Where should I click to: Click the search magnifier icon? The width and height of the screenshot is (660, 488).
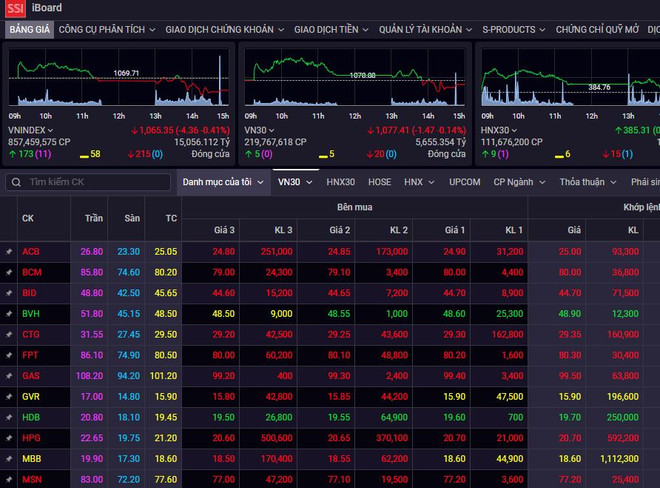pyautogui.click(x=16, y=182)
